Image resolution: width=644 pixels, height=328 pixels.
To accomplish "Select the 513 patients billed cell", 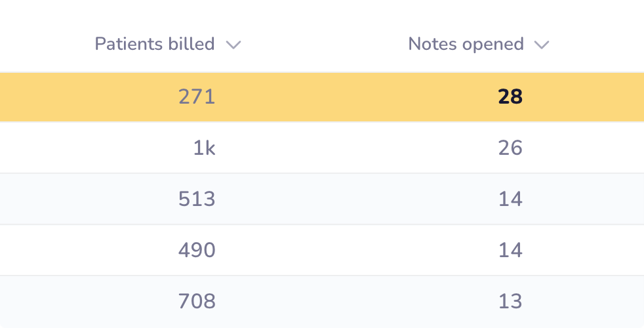I will point(197,199).
